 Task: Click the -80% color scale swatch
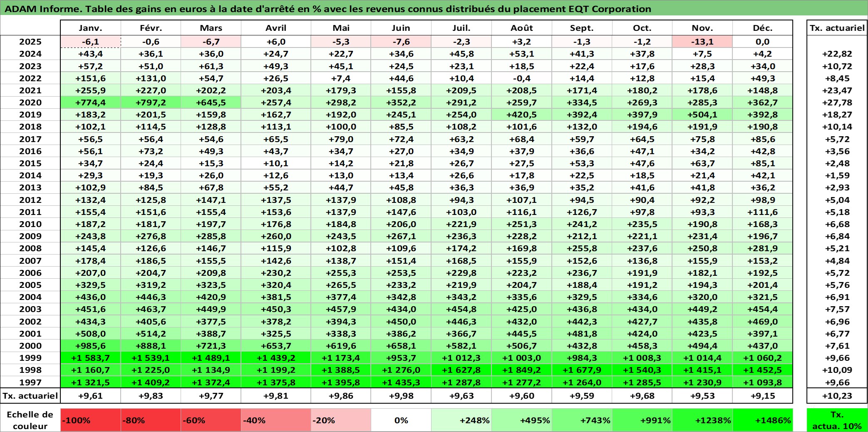point(151,420)
